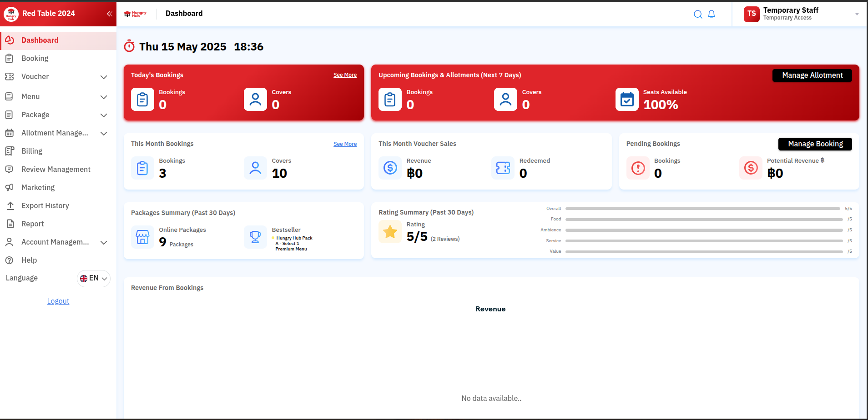The height and width of the screenshot is (420, 868).
Task: Go to Review Management page
Action: (56, 169)
